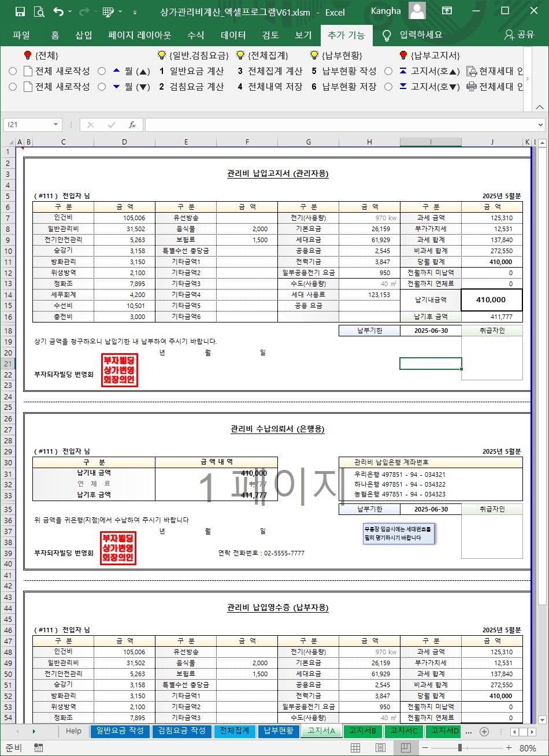Click the yellow bulb beside {일반.검침요금}
The width and height of the screenshot is (549, 756).
tap(162, 55)
